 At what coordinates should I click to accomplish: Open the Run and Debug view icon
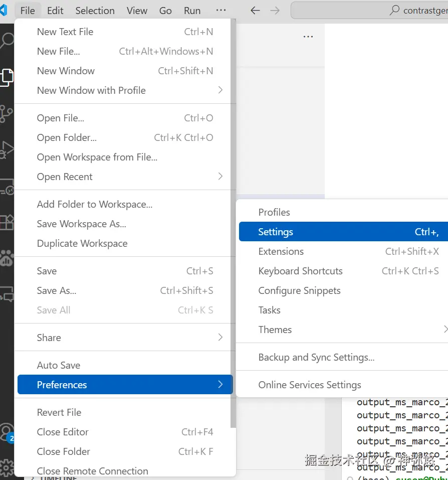pos(7,149)
